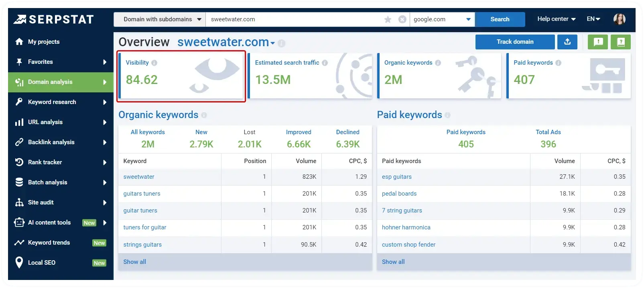Expand the Help center menu
This screenshot has width=644, height=288.
coord(557,19)
